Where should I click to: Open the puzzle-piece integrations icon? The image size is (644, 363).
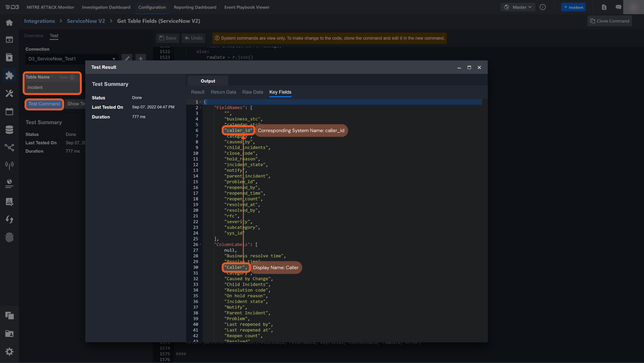(9, 75)
